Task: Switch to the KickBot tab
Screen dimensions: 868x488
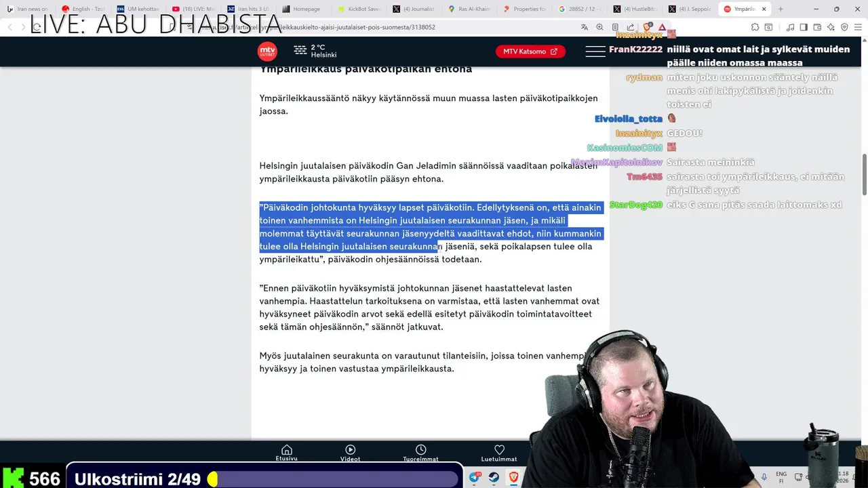Action: (x=360, y=9)
